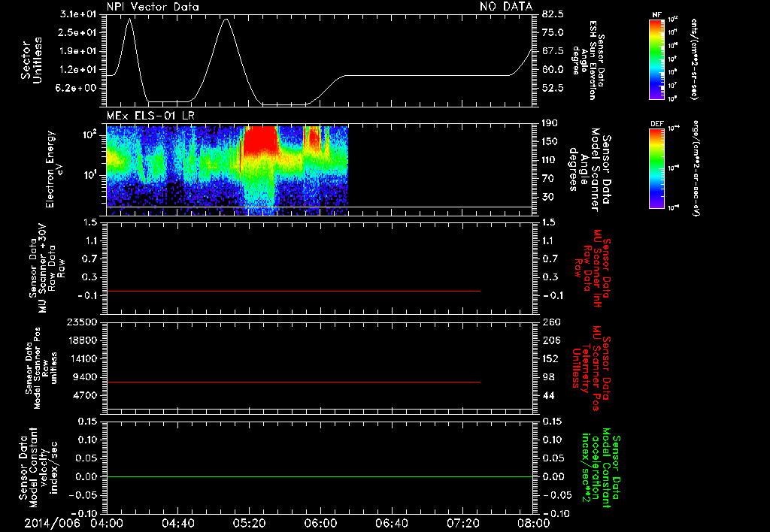Click the ESH Sun Elevation Angle label

588,60
